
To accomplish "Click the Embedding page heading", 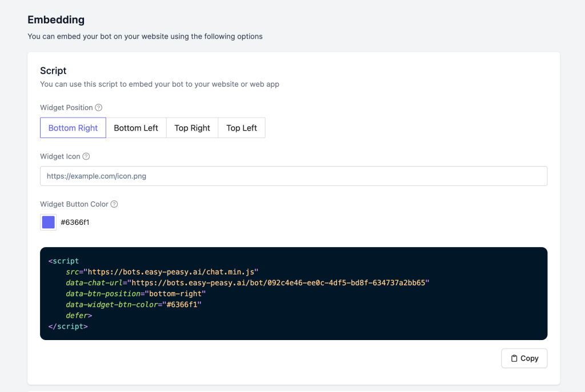I will point(56,20).
